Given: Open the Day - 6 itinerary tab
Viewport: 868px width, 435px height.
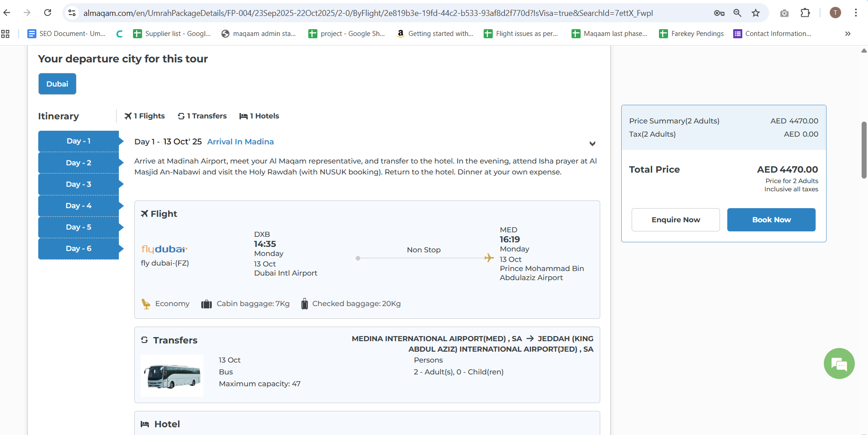Looking at the screenshot, I should click(x=78, y=248).
